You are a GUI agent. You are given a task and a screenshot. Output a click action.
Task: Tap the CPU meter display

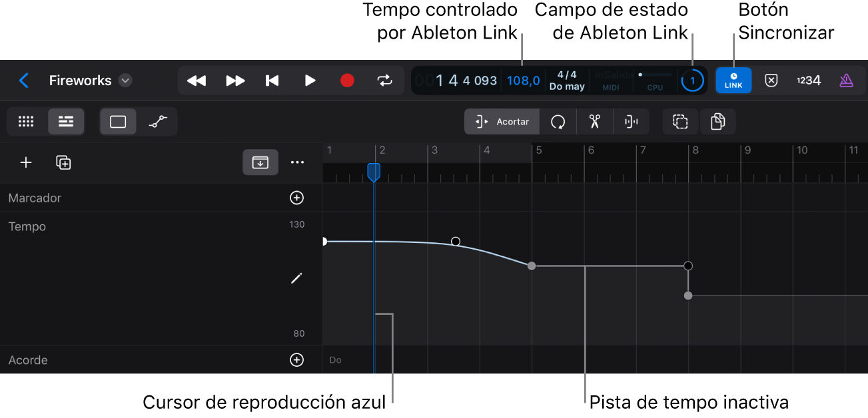pyautogui.click(x=655, y=81)
